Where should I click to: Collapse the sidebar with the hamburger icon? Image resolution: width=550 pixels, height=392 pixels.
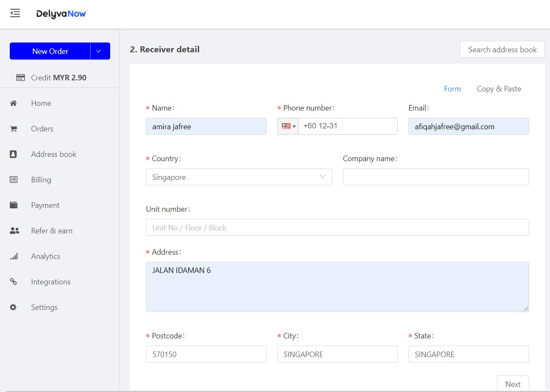tap(15, 13)
